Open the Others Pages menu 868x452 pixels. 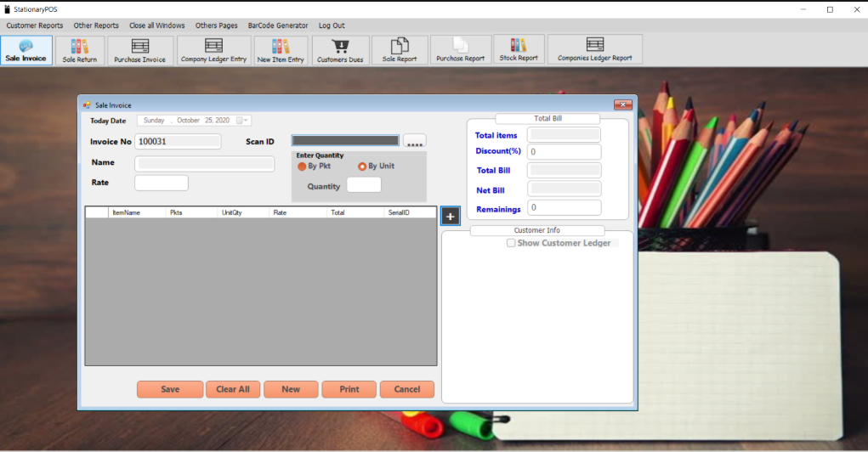[x=216, y=25]
